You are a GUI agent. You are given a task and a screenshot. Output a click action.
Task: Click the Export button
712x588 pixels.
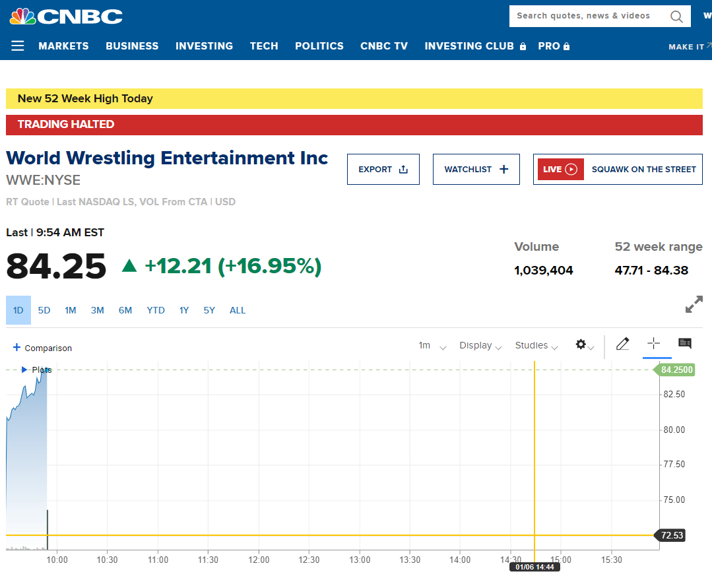tap(383, 170)
